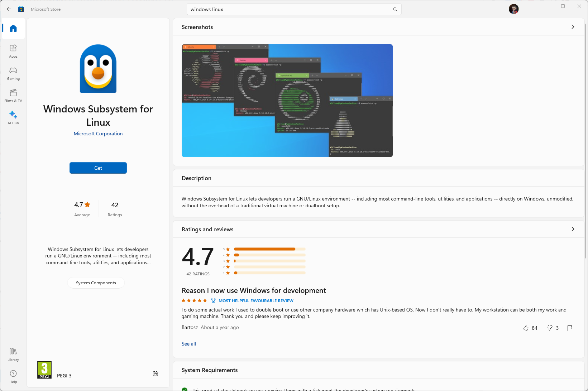Click the vertical scrollbar on right
Image resolution: width=588 pixels, height=391 pixels.
coord(586,140)
